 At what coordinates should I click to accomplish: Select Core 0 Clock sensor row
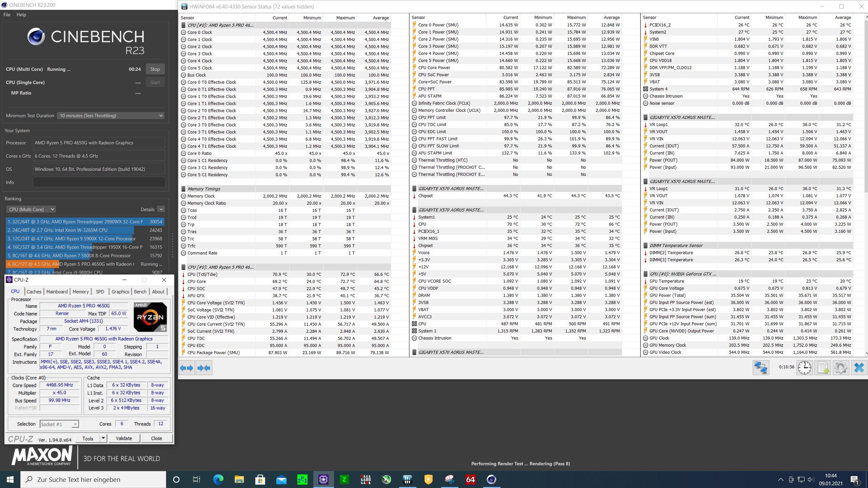(285, 33)
